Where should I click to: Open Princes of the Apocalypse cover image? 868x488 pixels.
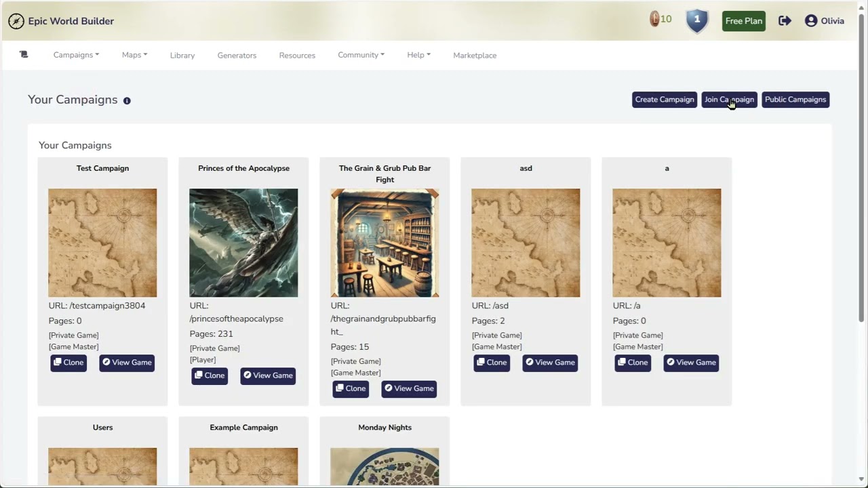coord(243,243)
